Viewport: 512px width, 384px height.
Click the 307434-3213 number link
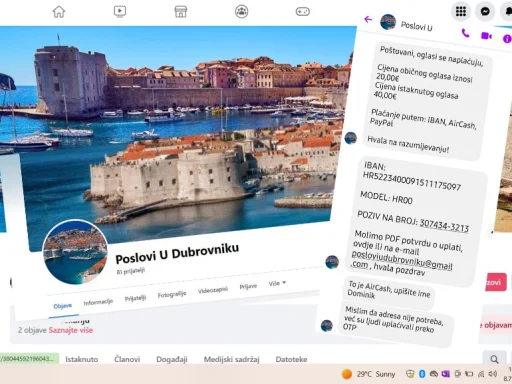pyautogui.click(x=444, y=225)
